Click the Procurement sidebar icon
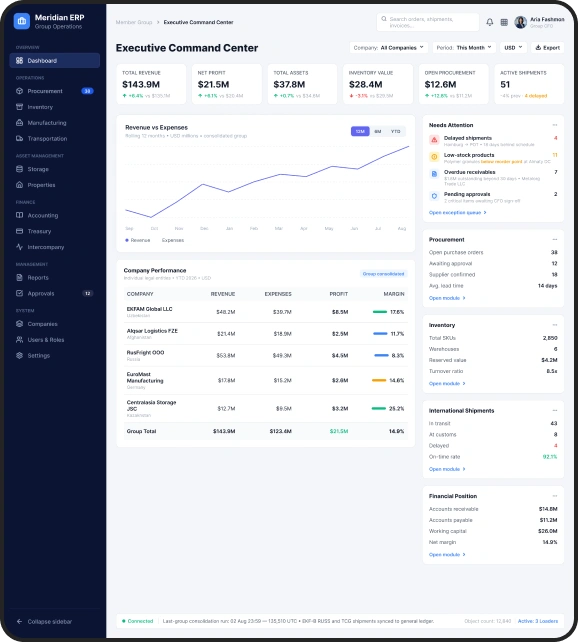This screenshot has height=642, width=578. (x=19, y=91)
